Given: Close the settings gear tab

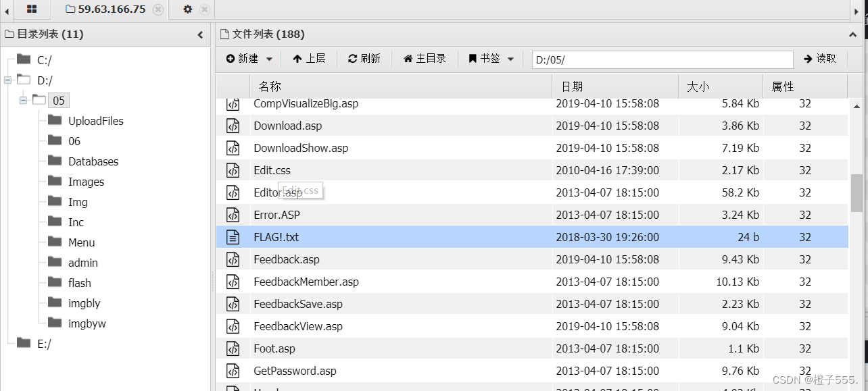Looking at the screenshot, I should (x=205, y=9).
